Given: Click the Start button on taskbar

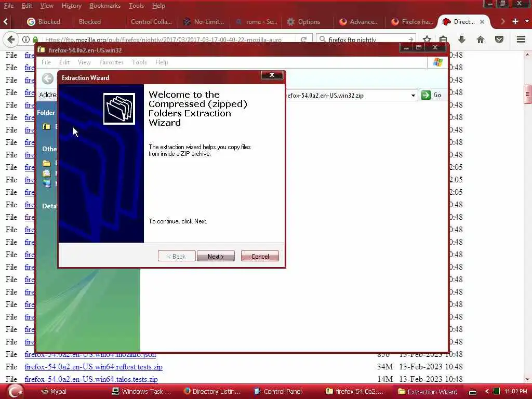Looking at the screenshot, I should click(x=15, y=391).
